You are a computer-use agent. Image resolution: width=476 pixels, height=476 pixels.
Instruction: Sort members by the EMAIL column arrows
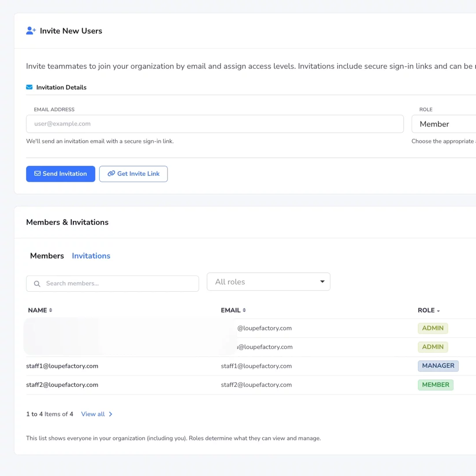click(244, 310)
